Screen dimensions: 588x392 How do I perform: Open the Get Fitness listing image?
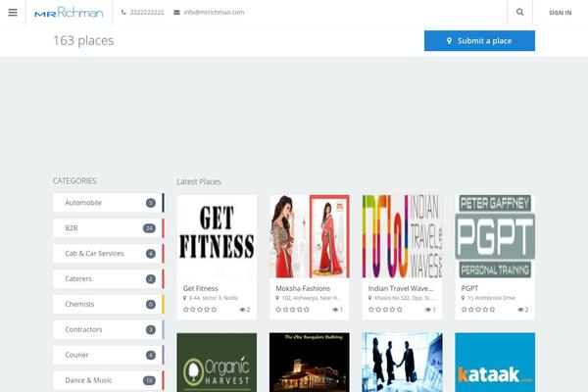click(x=217, y=236)
